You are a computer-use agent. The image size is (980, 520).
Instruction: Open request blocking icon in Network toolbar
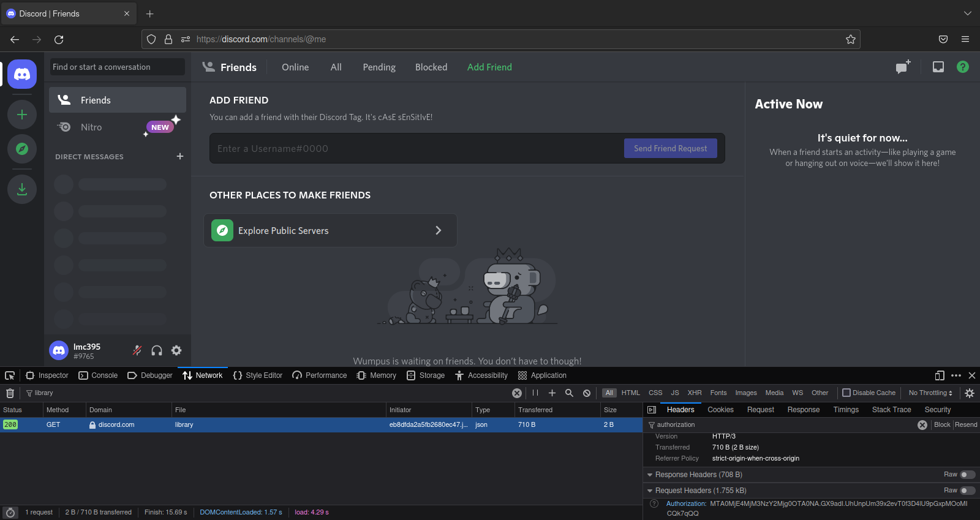[587, 393]
